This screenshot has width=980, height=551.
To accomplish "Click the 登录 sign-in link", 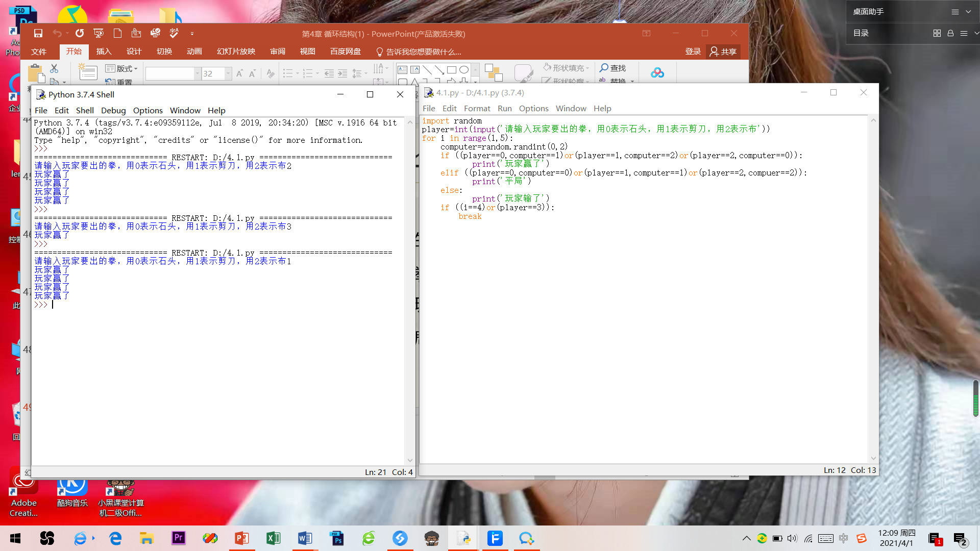I will click(x=693, y=52).
